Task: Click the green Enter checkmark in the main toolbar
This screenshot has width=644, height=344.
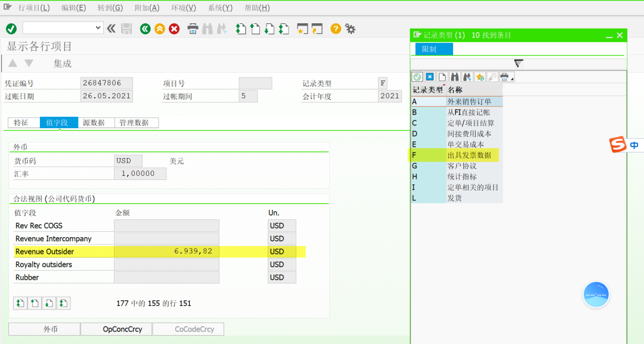Action: point(11,29)
